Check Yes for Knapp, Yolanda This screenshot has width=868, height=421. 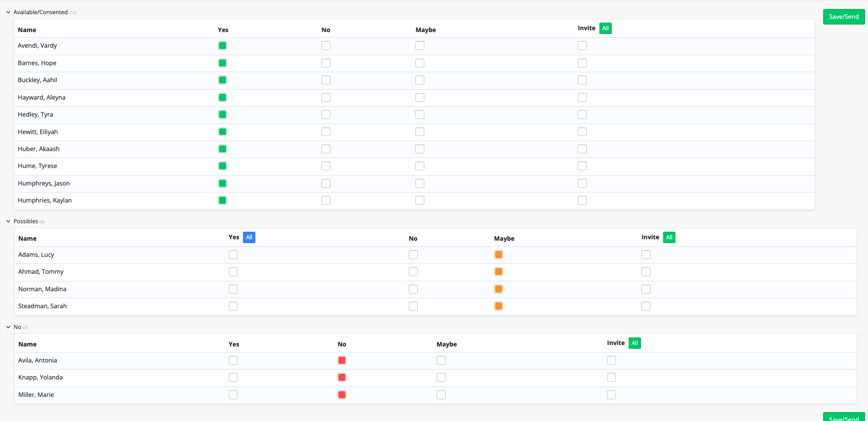tap(233, 378)
